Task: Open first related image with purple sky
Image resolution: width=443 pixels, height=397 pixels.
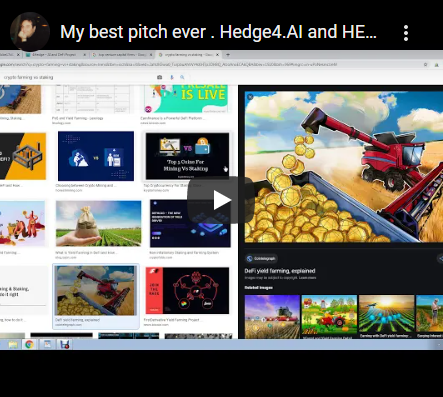Action: point(272,317)
